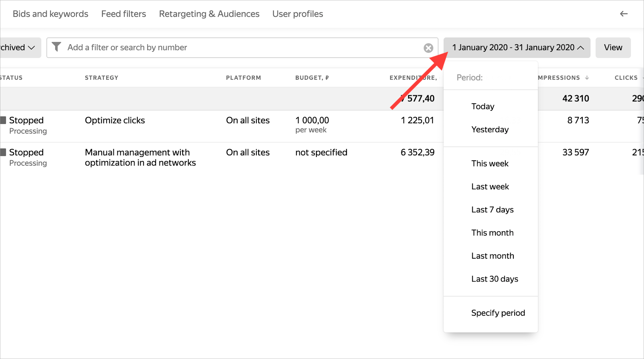The width and height of the screenshot is (644, 359).
Task: Collapse the January 2020 date range dropdown
Action: pyautogui.click(x=517, y=48)
